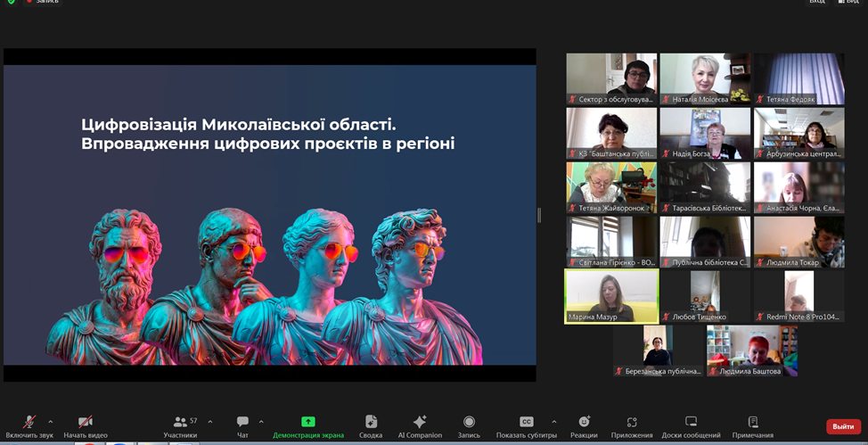
Task: Select Тетяна Жайворонок's video tile
Action: pyautogui.click(x=611, y=187)
